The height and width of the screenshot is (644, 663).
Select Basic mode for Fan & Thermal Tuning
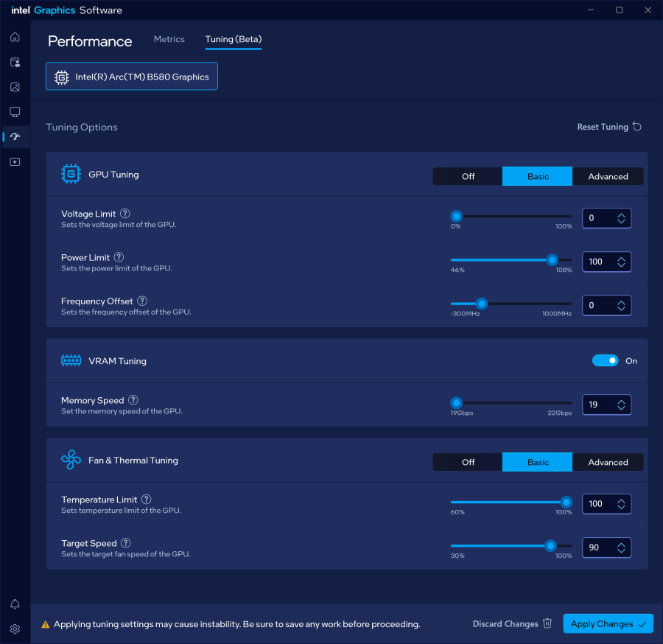pos(538,462)
